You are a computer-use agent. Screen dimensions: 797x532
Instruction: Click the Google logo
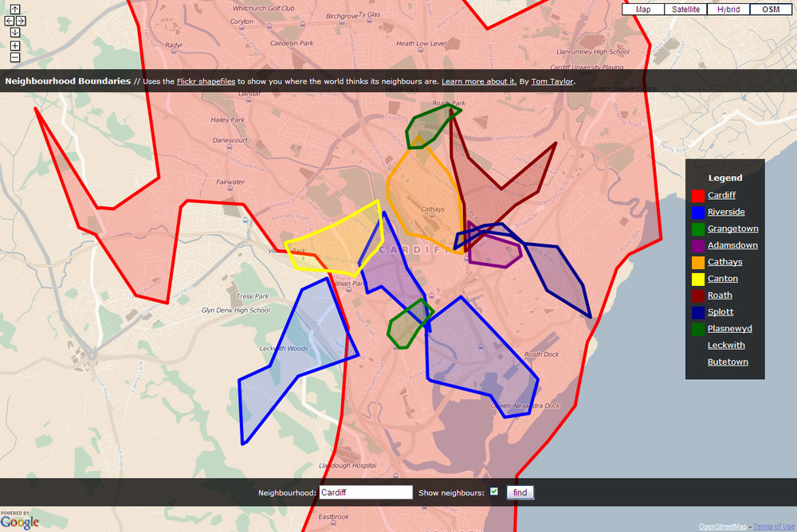[x=20, y=522]
